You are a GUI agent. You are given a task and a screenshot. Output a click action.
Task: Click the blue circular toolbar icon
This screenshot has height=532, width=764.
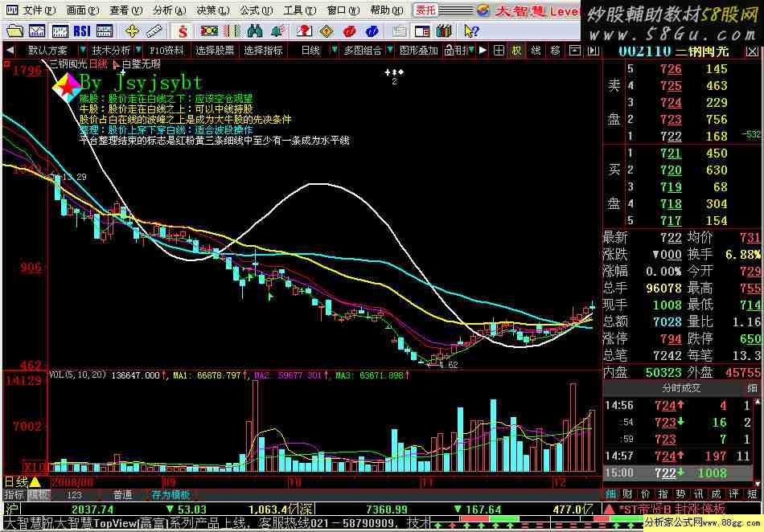coord(372,31)
